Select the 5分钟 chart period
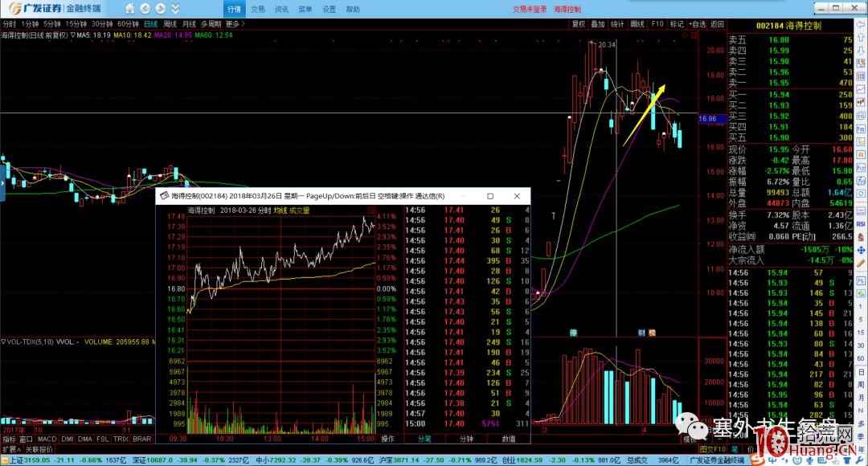The image size is (868, 466). [52, 24]
